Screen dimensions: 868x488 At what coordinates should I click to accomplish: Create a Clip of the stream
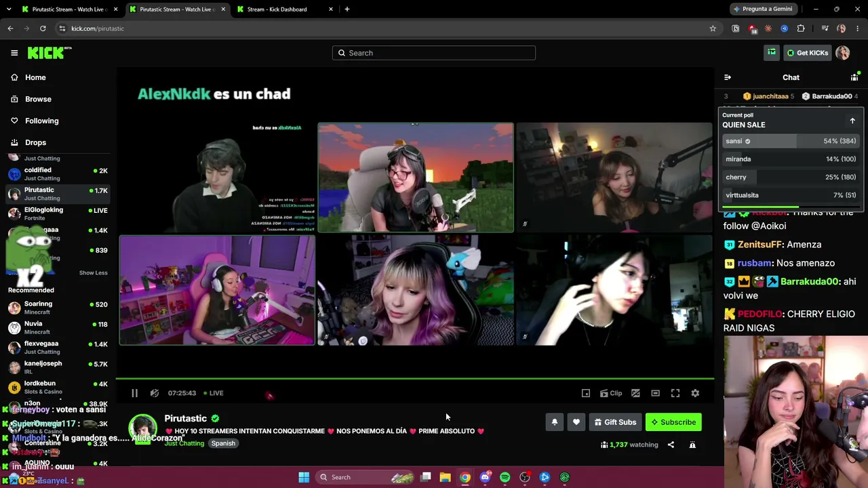611,393
